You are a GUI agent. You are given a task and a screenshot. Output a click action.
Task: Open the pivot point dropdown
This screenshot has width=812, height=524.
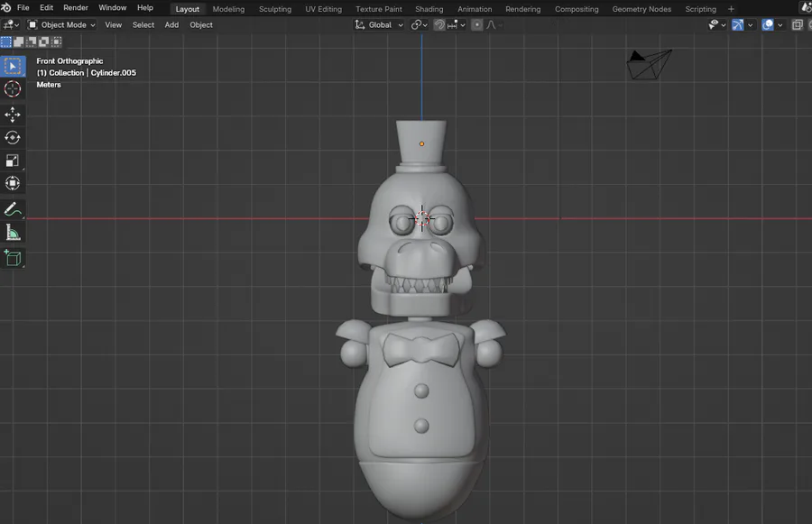point(419,25)
